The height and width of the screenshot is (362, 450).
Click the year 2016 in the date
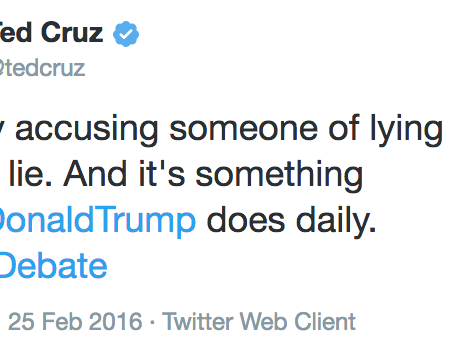(x=116, y=321)
